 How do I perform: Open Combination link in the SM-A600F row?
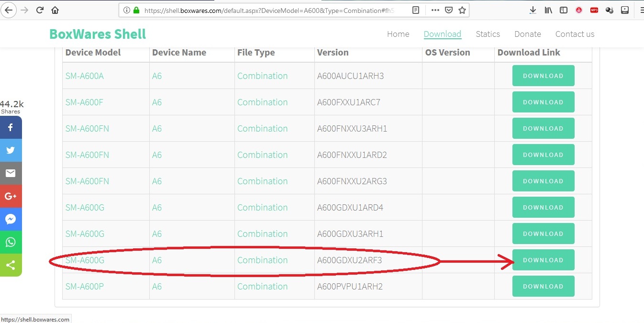[262, 102]
